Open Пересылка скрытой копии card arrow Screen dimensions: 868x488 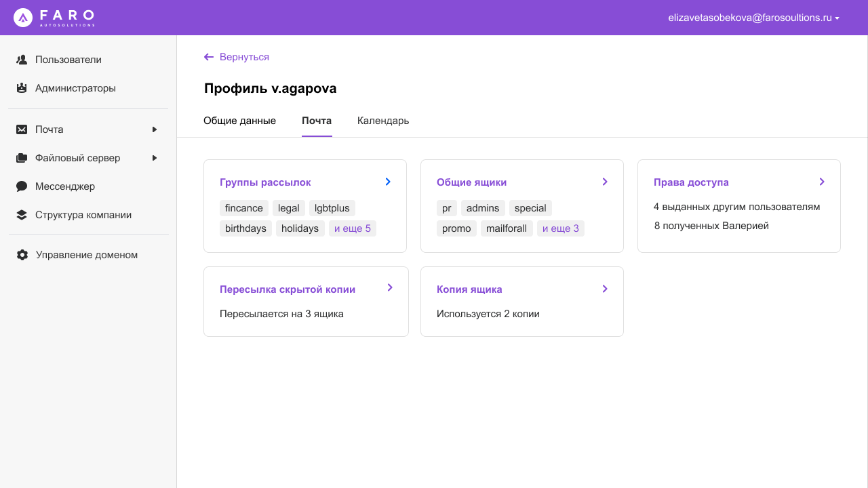[x=389, y=287]
